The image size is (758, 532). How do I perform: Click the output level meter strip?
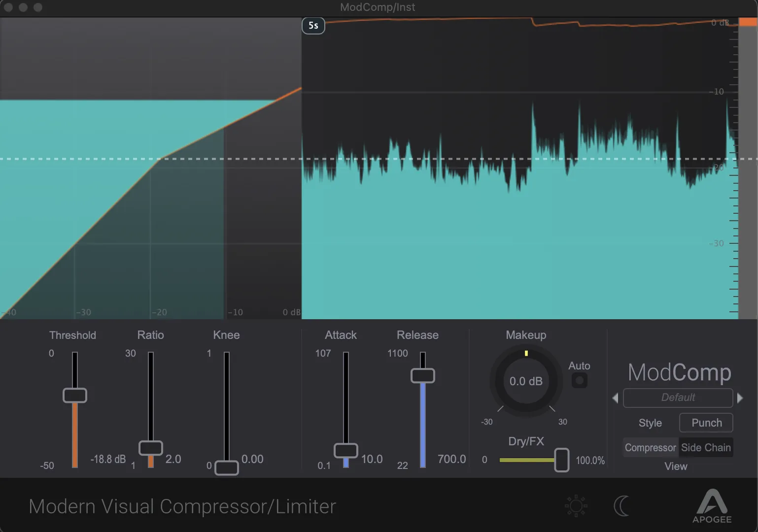coord(748,167)
